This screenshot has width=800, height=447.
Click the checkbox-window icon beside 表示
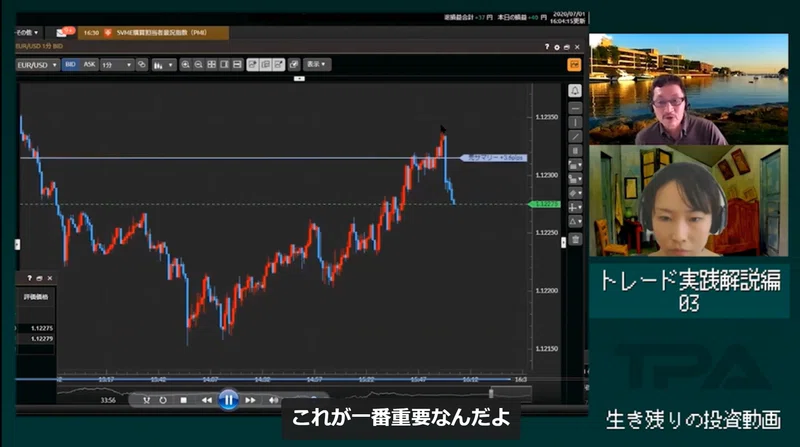coord(294,64)
